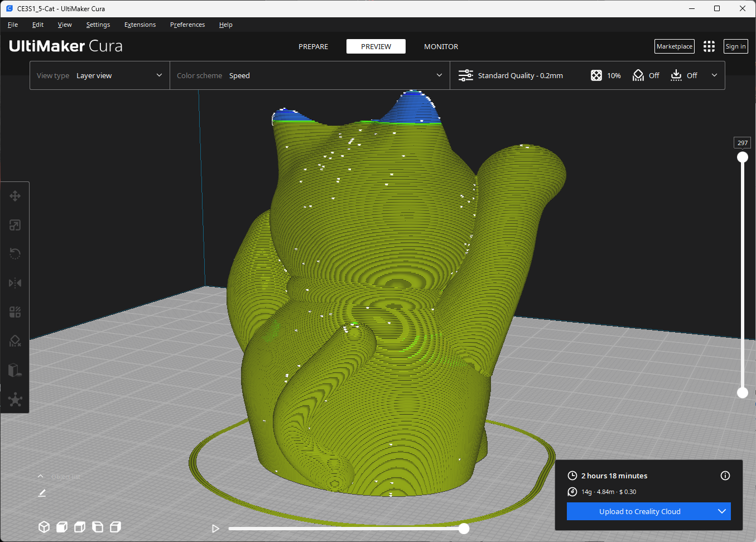Select the Move tool
756x542 pixels.
coord(15,196)
